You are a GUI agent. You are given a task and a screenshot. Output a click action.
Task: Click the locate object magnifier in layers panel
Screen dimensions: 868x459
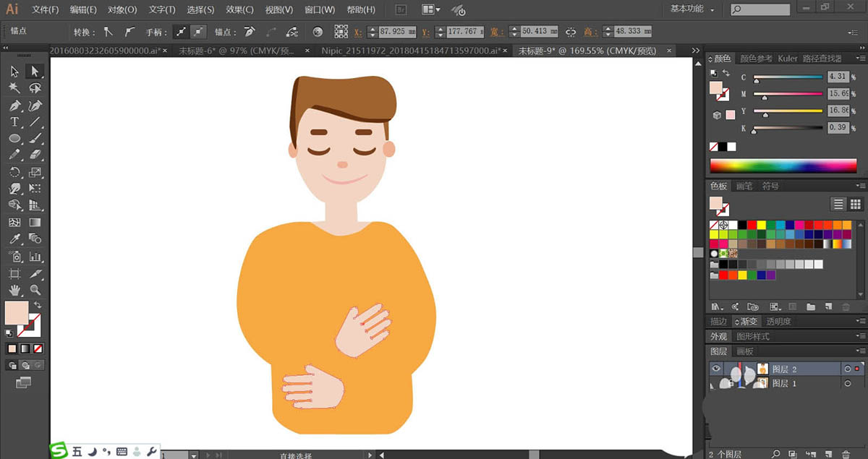coord(775,454)
